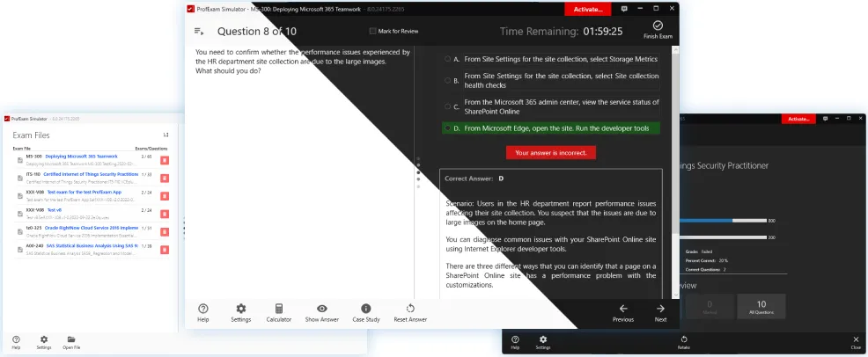Click the scroll-down arrow of the answer pane

coord(675,295)
